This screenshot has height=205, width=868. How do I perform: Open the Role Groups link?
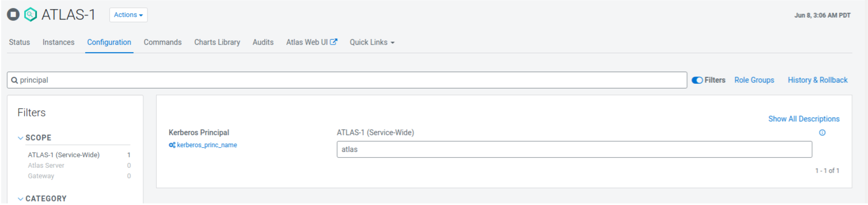pyautogui.click(x=754, y=80)
